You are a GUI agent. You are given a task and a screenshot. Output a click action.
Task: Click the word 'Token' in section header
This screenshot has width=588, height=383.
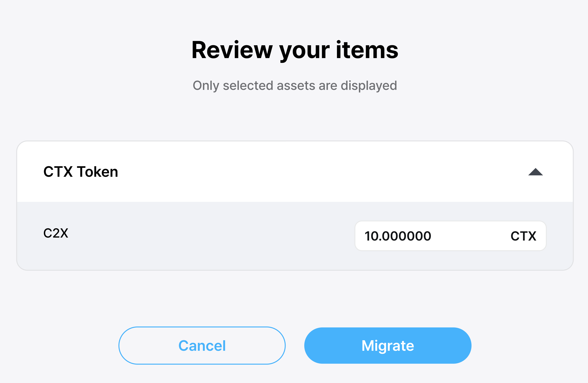click(x=97, y=171)
